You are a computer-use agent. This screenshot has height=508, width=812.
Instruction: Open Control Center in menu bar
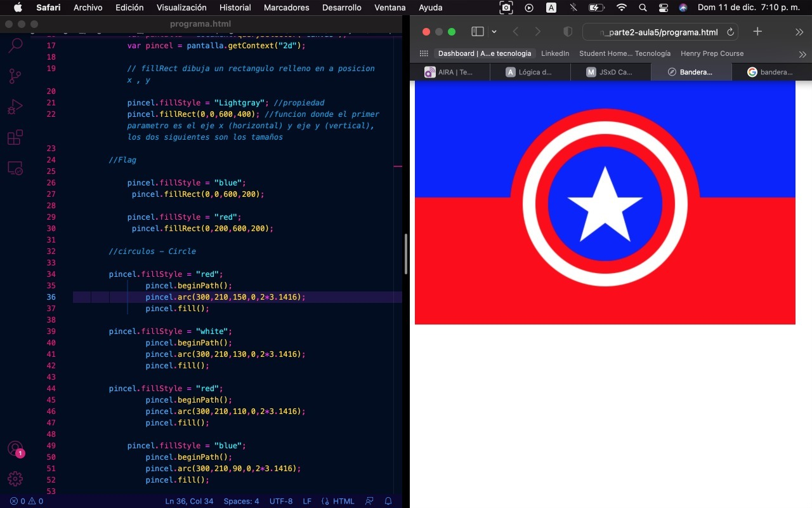coord(664,8)
